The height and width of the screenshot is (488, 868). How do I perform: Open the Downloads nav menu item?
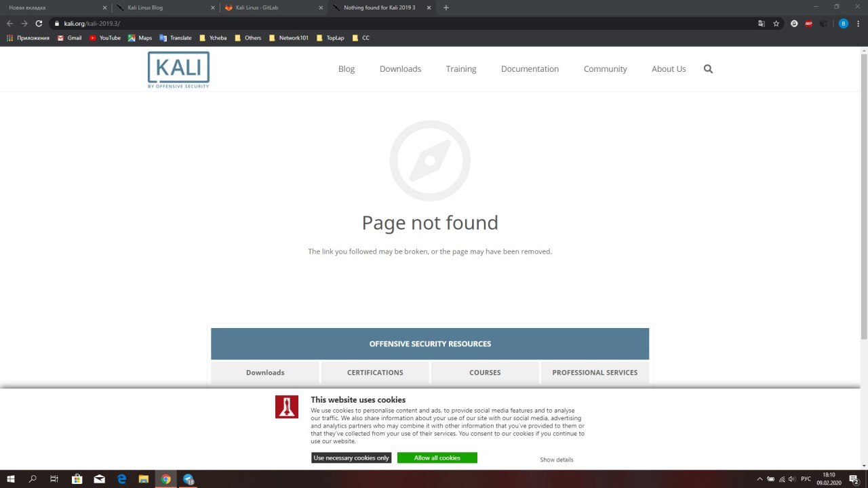click(400, 69)
